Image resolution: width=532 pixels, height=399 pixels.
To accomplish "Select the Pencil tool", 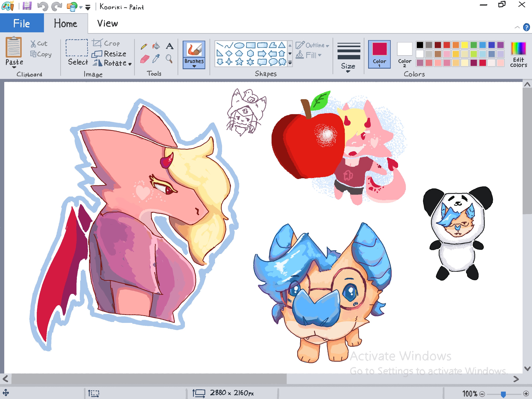I will click(144, 46).
